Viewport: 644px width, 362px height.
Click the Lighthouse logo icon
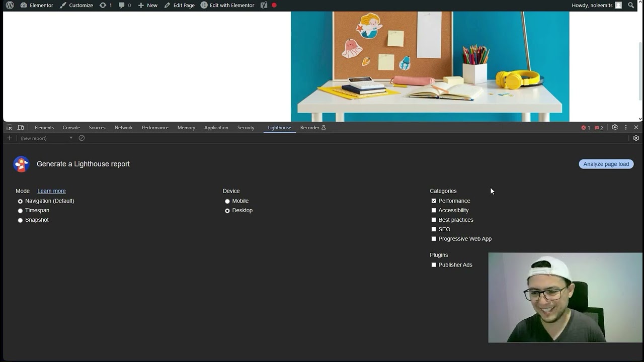tap(21, 164)
